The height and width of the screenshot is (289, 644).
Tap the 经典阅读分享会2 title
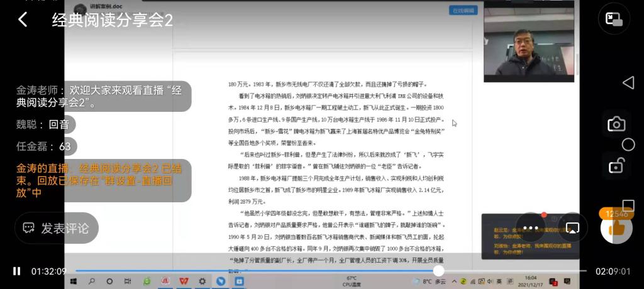point(112,20)
